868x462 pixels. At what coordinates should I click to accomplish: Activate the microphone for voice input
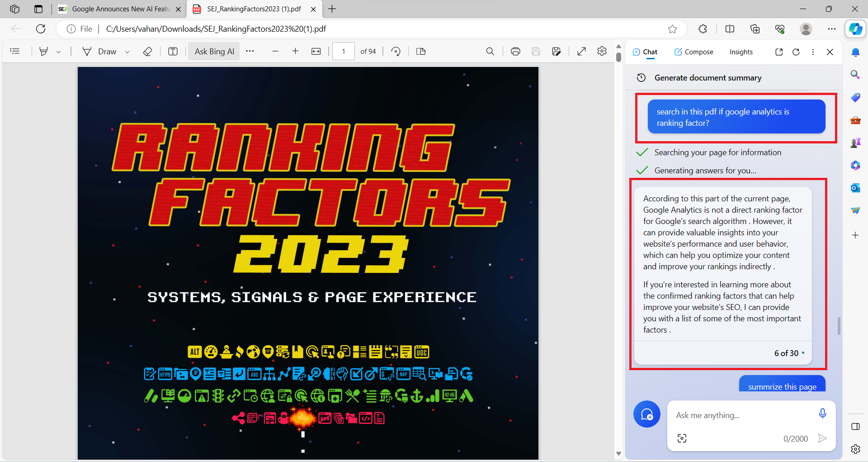(x=822, y=413)
